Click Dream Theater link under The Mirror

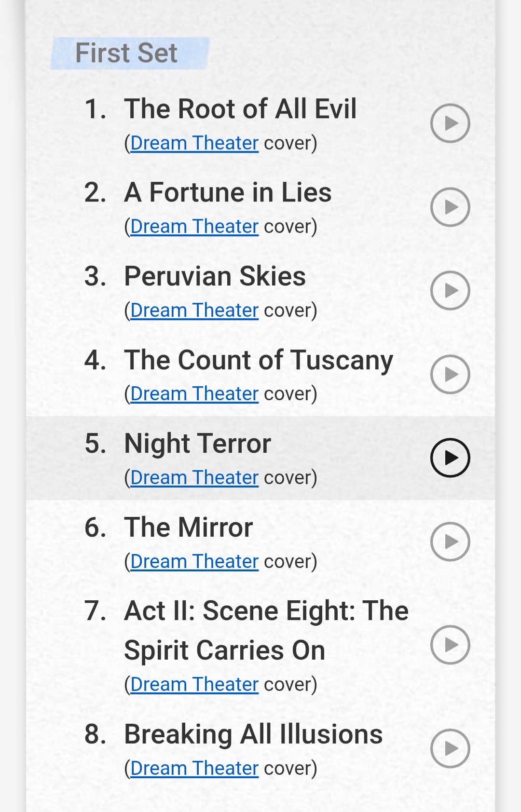coord(194,562)
